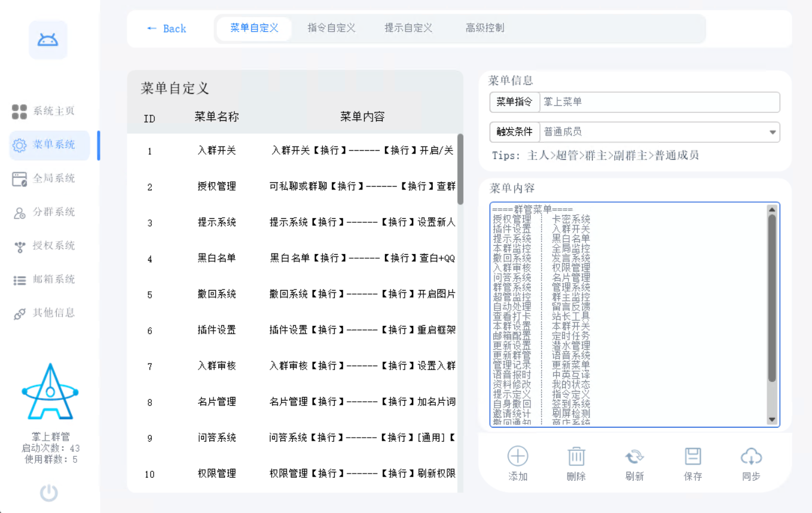Switch to the 菜单自定义 tab

(x=254, y=28)
